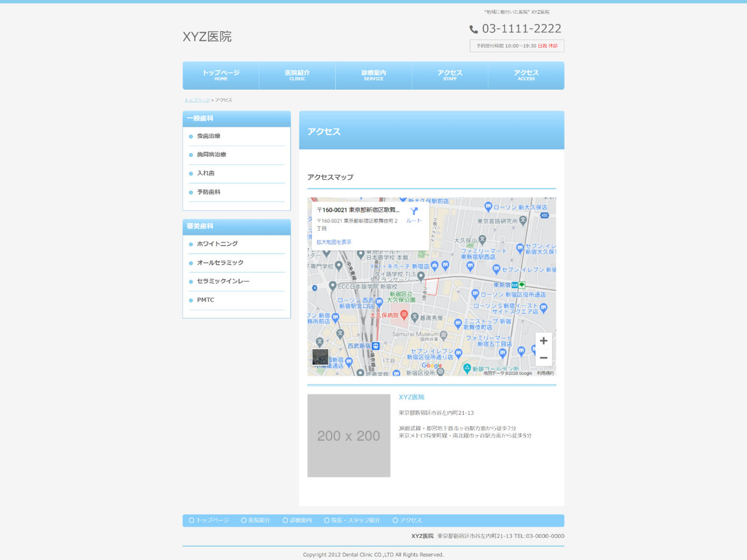Screen dimensions: 747x560
Task: Open 拡大地図を表示 link in map card
Action: click(333, 242)
